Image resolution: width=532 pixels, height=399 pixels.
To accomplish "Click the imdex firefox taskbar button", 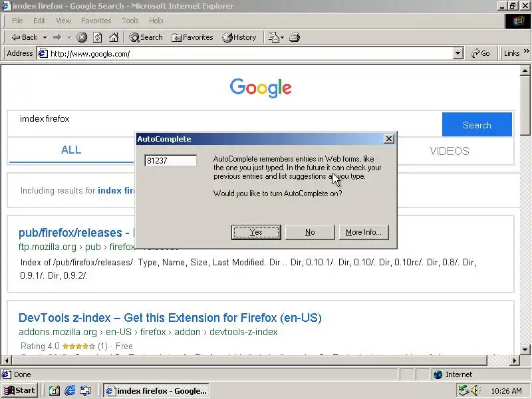I will pyautogui.click(x=156, y=391).
